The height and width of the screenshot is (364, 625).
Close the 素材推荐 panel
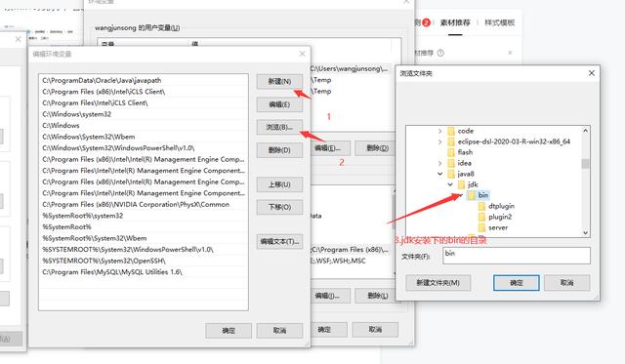pos(510,53)
